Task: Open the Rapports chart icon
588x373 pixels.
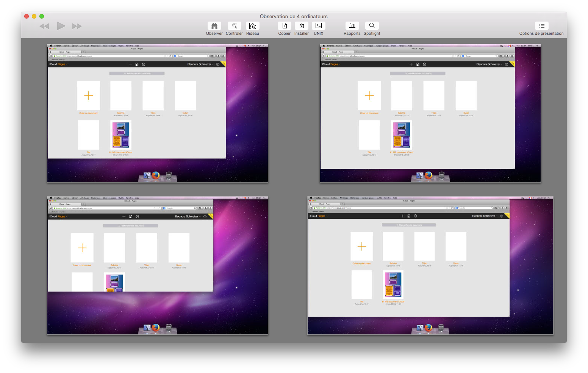Action: pos(352,26)
